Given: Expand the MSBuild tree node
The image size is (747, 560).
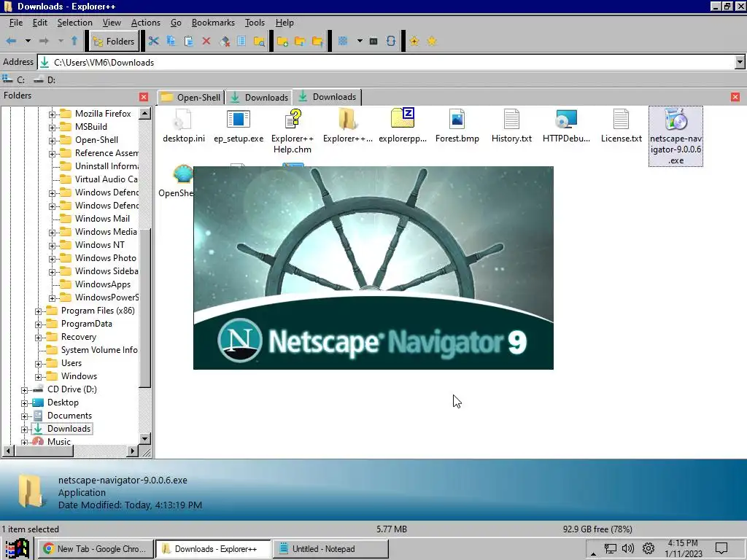Looking at the screenshot, I should point(52,127).
